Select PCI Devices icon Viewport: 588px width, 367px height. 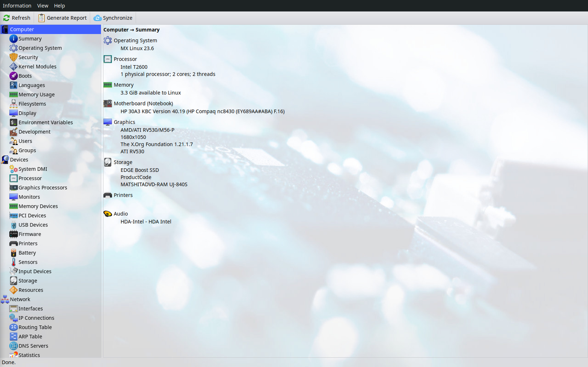click(13, 215)
